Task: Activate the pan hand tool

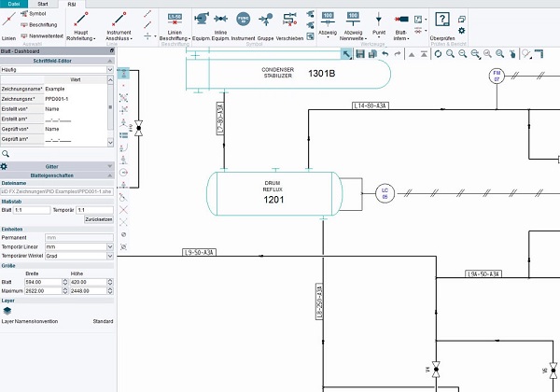Action: pos(512,54)
